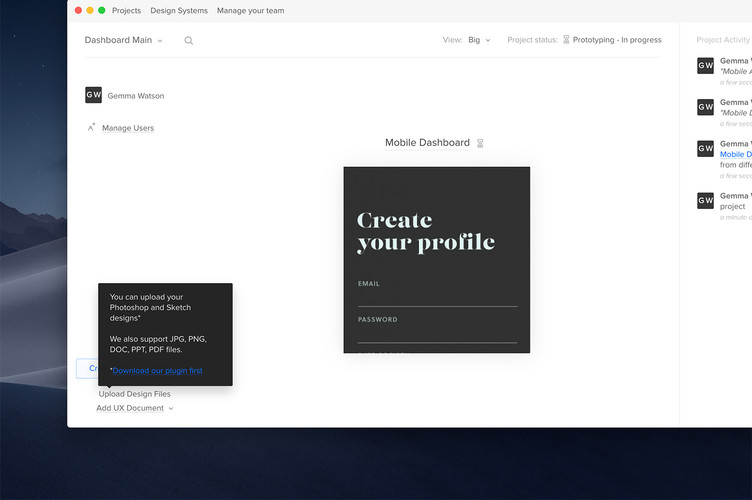
Task: Open the Projects menu
Action: [x=127, y=11]
